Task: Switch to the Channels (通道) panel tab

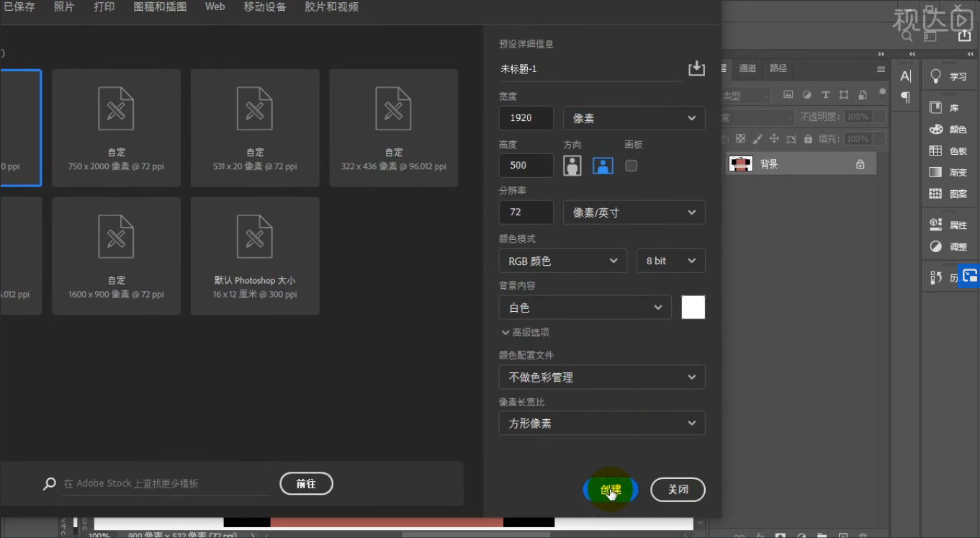Action: click(x=747, y=68)
